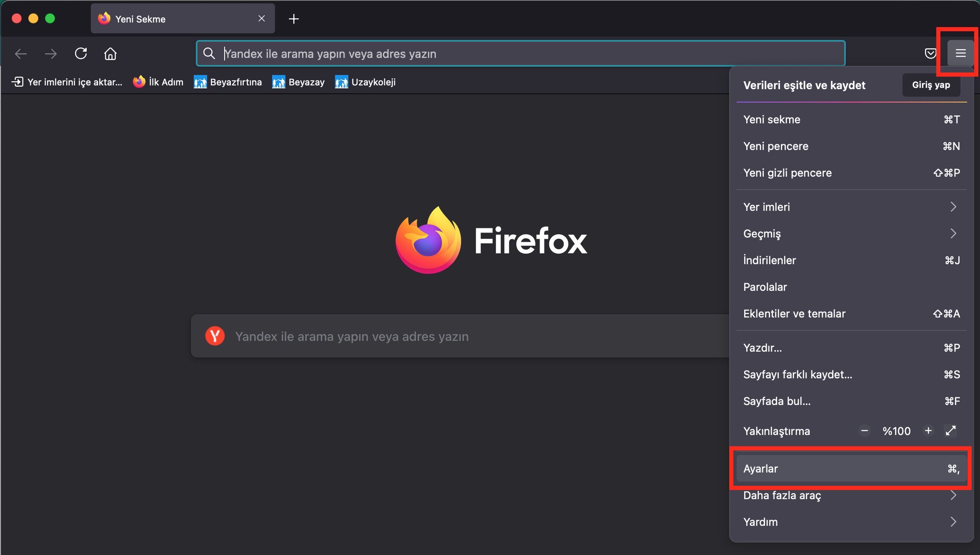Close the Yeni Sekme tab
Viewport: 980px width, 555px height.
262,18
